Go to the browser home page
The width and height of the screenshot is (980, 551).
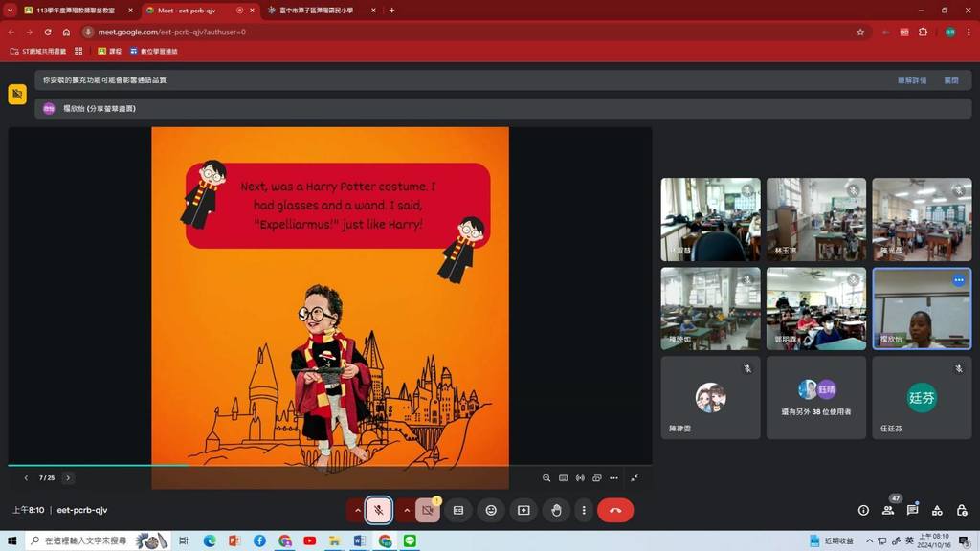click(66, 32)
